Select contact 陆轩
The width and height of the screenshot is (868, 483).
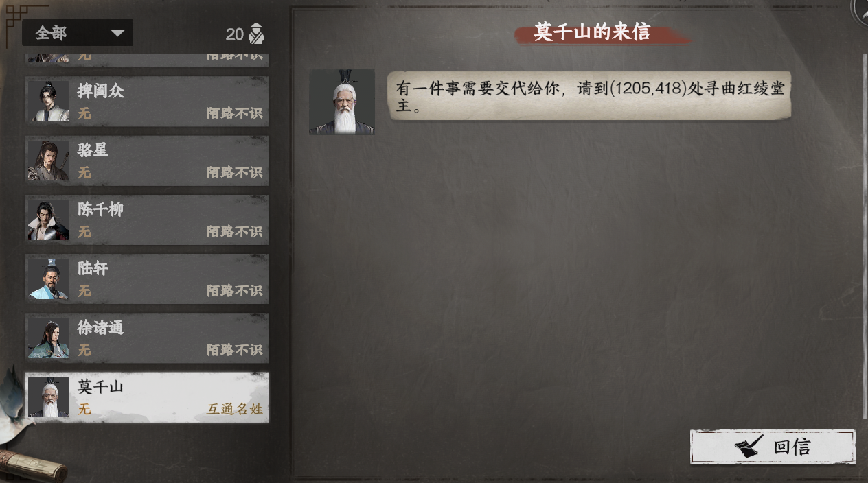[147, 279]
